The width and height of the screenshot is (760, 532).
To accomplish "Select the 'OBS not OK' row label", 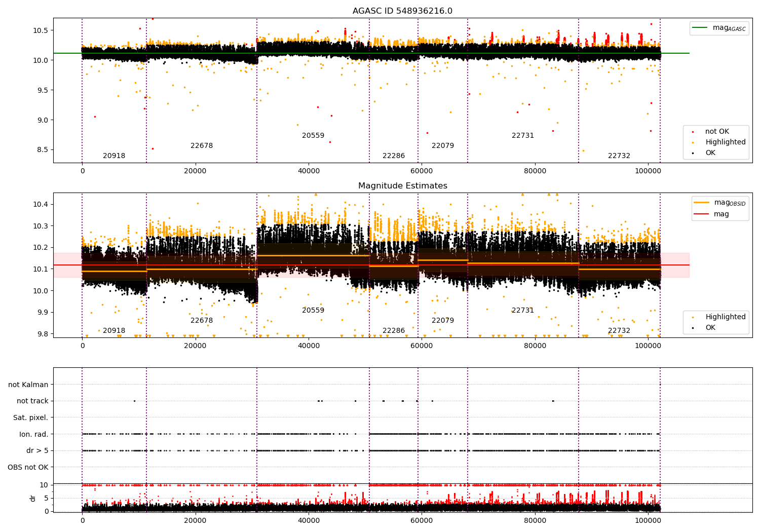I will click(28, 467).
